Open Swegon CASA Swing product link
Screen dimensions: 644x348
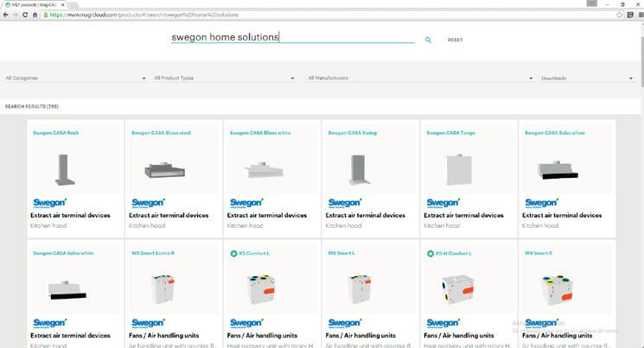pyautogui.click(x=353, y=133)
